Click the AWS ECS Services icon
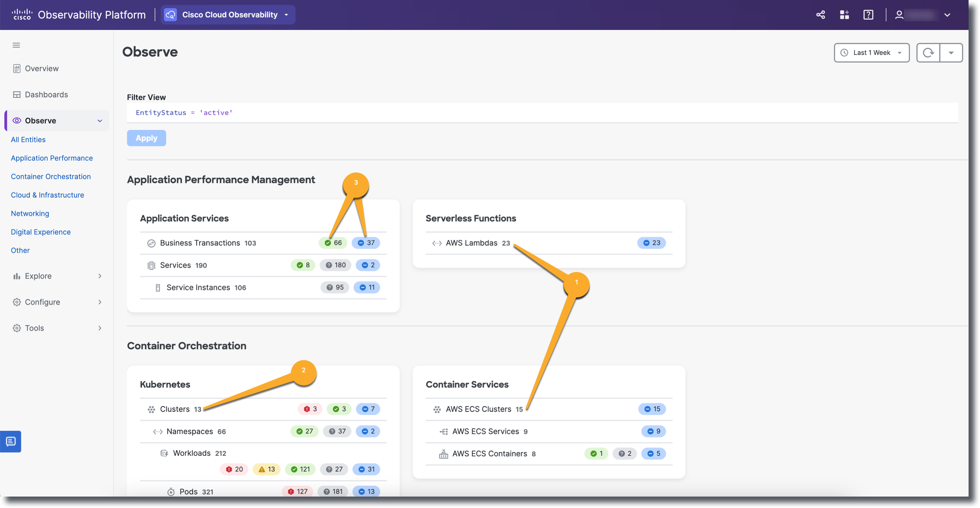The image size is (980, 508). (x=444, y=432)
